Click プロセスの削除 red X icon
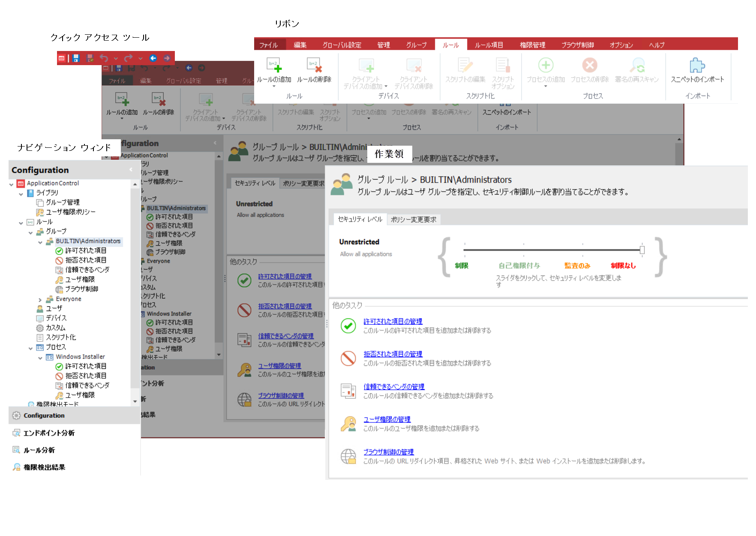Viewport: 756px width, 536px height. point(590,65)
